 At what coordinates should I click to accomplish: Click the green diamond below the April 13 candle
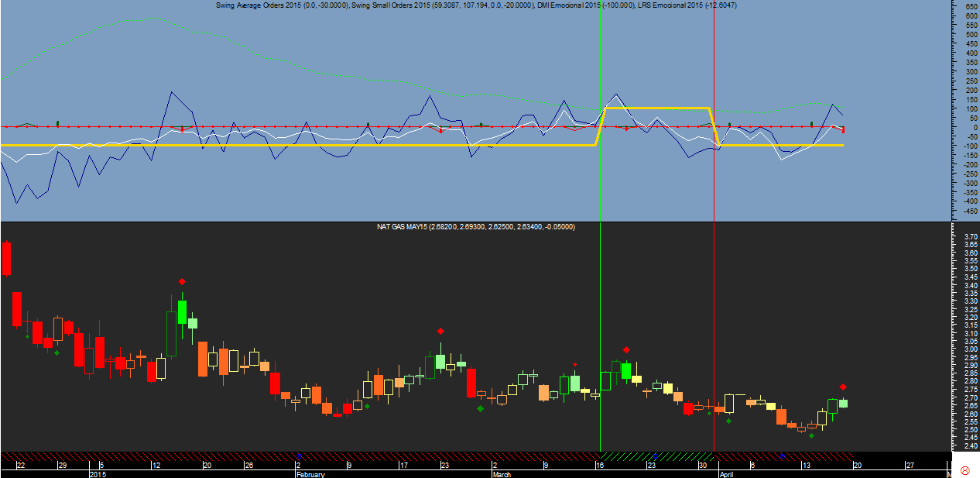click(811, 435)
